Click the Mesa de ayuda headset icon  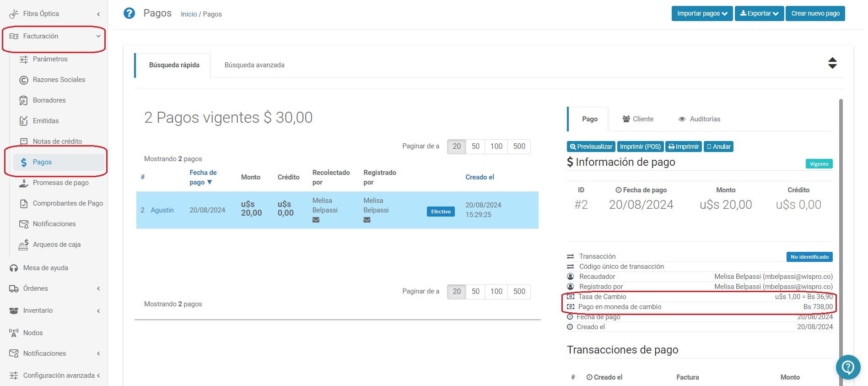tap(14, 268)
